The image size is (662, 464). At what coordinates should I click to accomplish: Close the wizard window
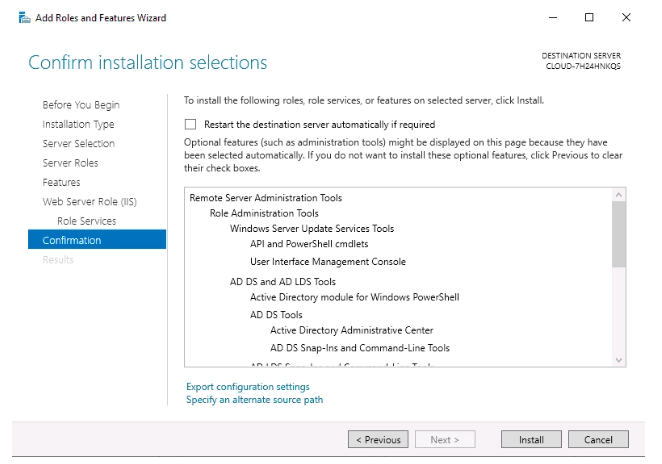(x=626, y=17)
